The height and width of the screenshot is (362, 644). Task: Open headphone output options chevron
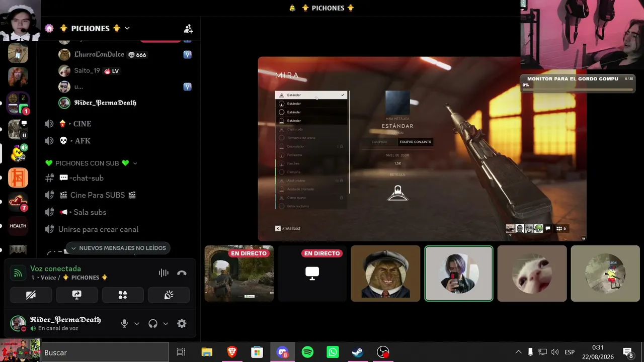click(166, 324)
